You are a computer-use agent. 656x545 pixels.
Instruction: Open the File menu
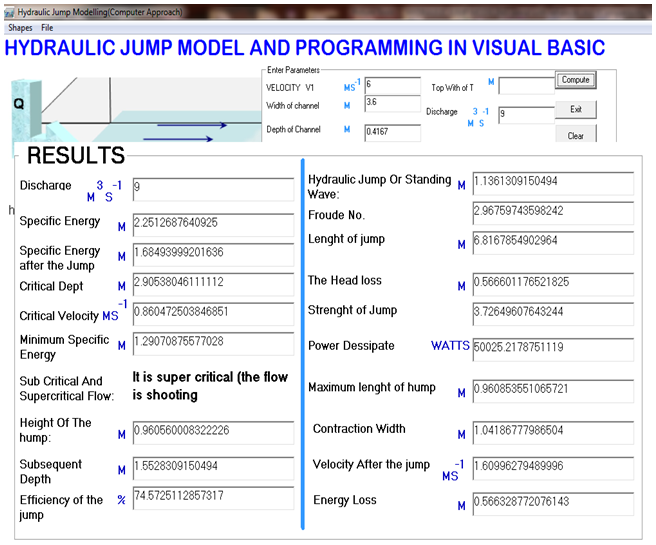point(48,28)
